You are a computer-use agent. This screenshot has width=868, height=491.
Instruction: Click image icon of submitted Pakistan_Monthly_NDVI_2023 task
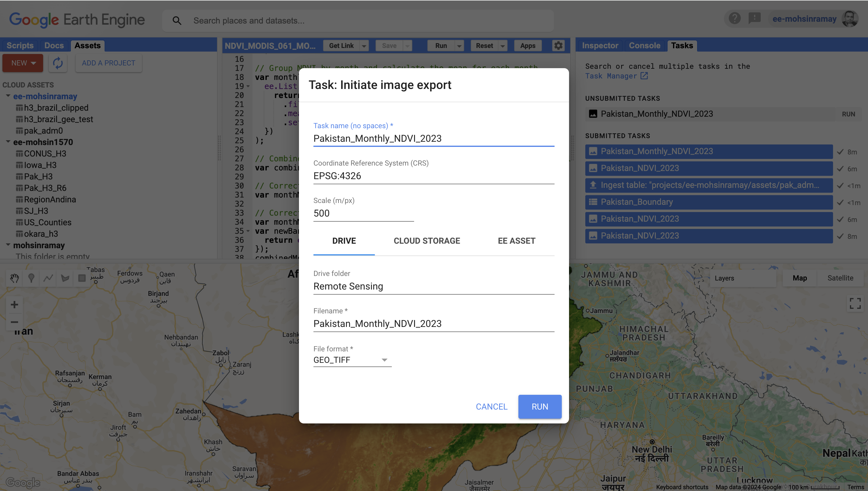pyautogui.click(x=593, y=151)
